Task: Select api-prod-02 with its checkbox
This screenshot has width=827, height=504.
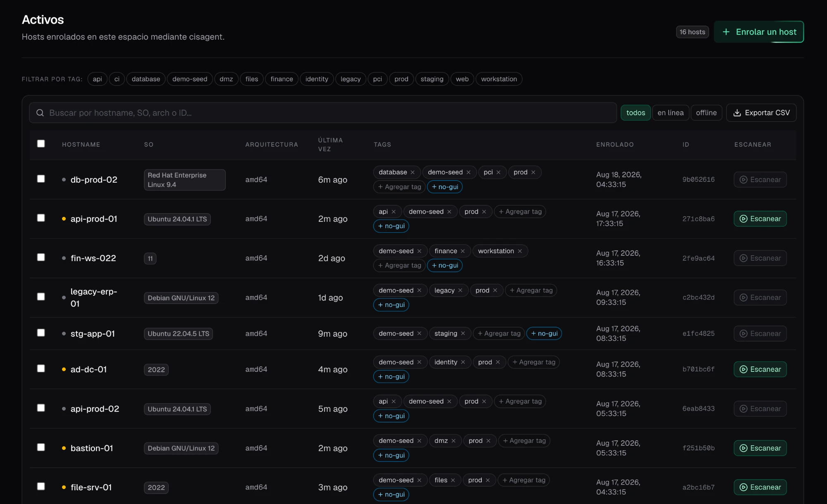Action: tap(41, 408)
